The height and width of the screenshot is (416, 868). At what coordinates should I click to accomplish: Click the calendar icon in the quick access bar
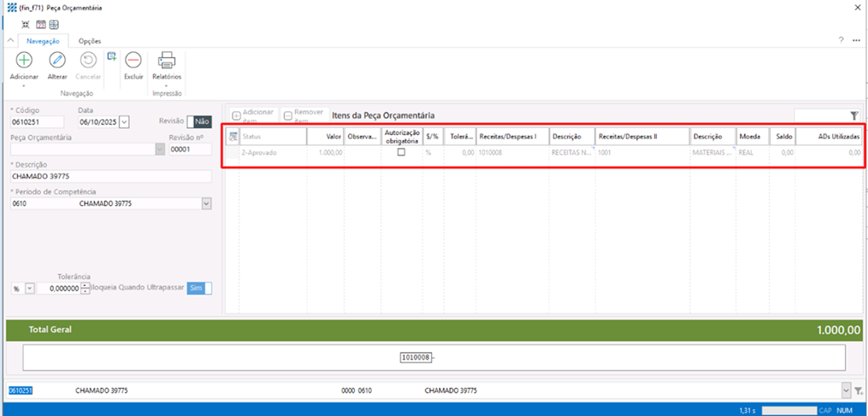pos(40,24)
